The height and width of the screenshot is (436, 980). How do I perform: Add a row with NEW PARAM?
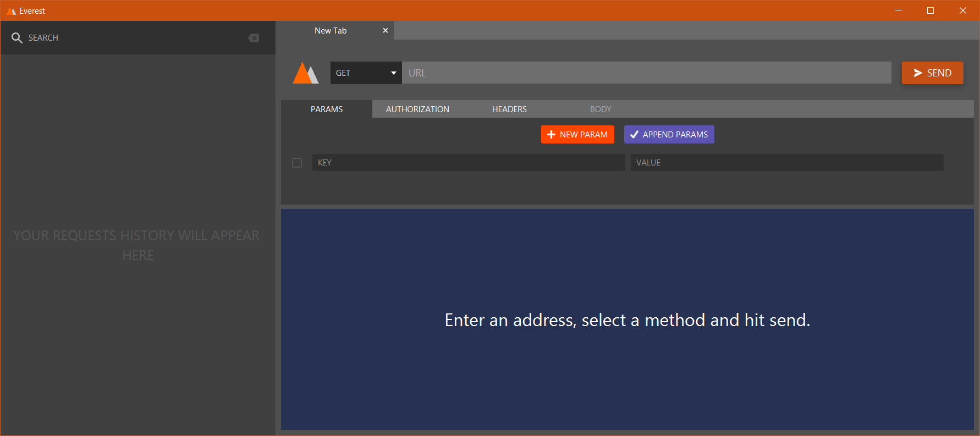pos(577,135)
